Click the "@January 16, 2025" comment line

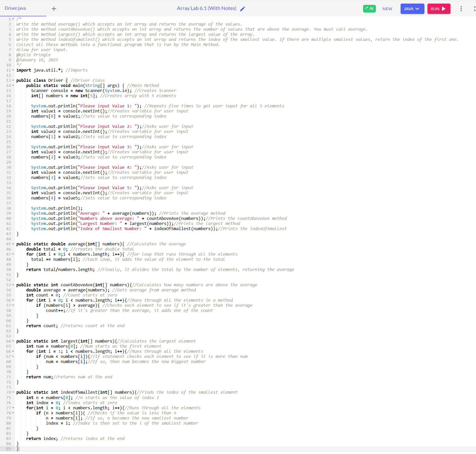coord(37,60)
